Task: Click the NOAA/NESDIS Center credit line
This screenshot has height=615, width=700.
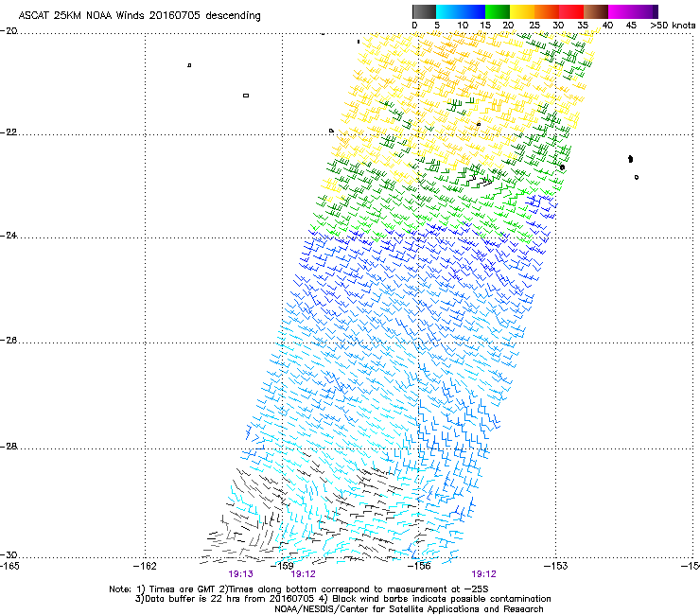Action: [409, 609]
